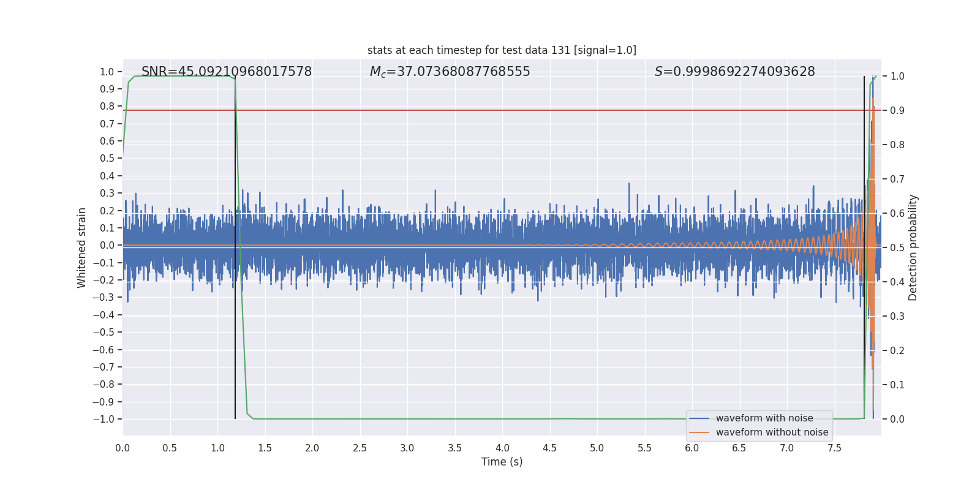The image size is (980, 490).
Task: Click tick 0.1 on the Detection probability axis
Action: (x=897, y=385)
